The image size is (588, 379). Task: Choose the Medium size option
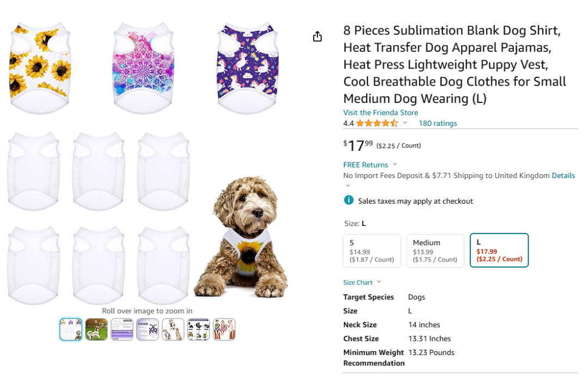[x=435, y=250]
